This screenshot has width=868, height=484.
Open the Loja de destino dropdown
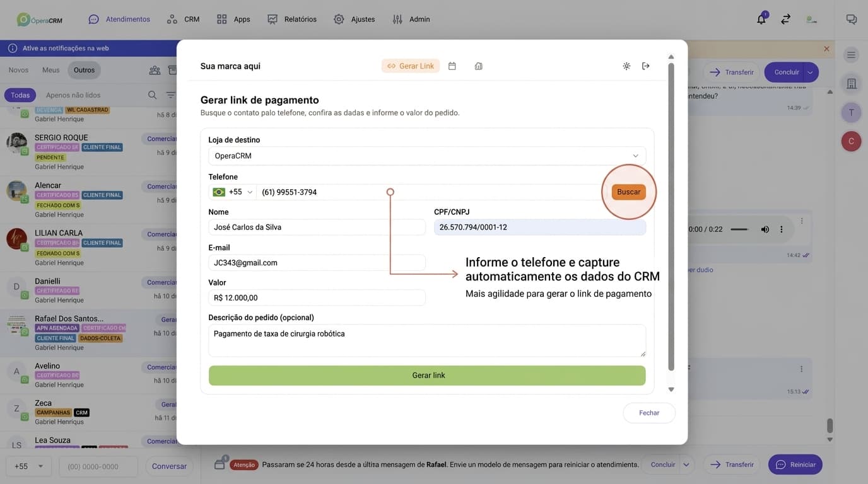[x=427, y=156]
